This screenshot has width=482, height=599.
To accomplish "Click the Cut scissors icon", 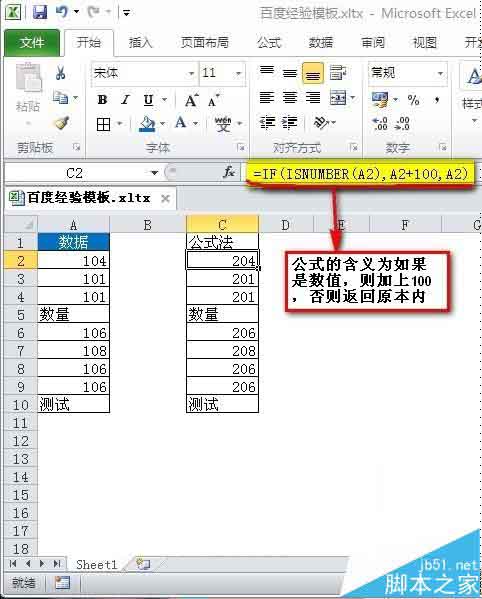I will click(x=60, y=72).
